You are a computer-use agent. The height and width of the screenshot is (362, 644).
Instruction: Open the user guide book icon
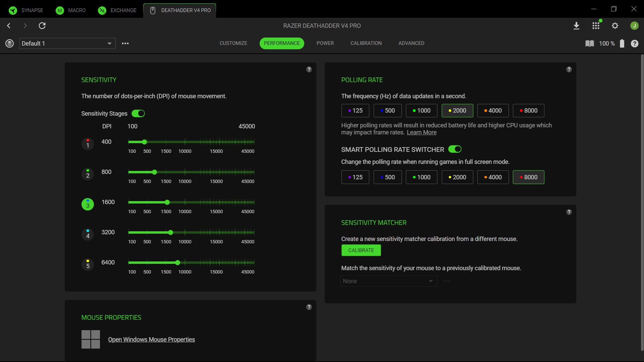coord(589,44)
